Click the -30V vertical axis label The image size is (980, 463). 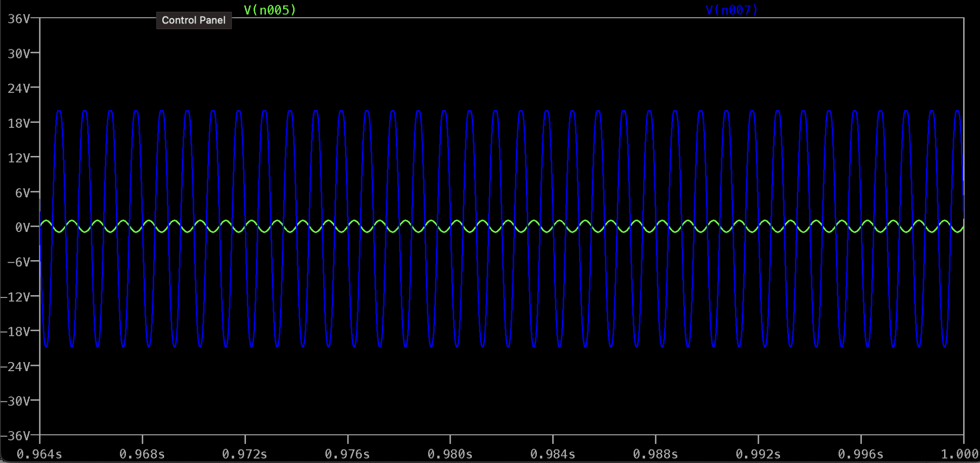15,401
